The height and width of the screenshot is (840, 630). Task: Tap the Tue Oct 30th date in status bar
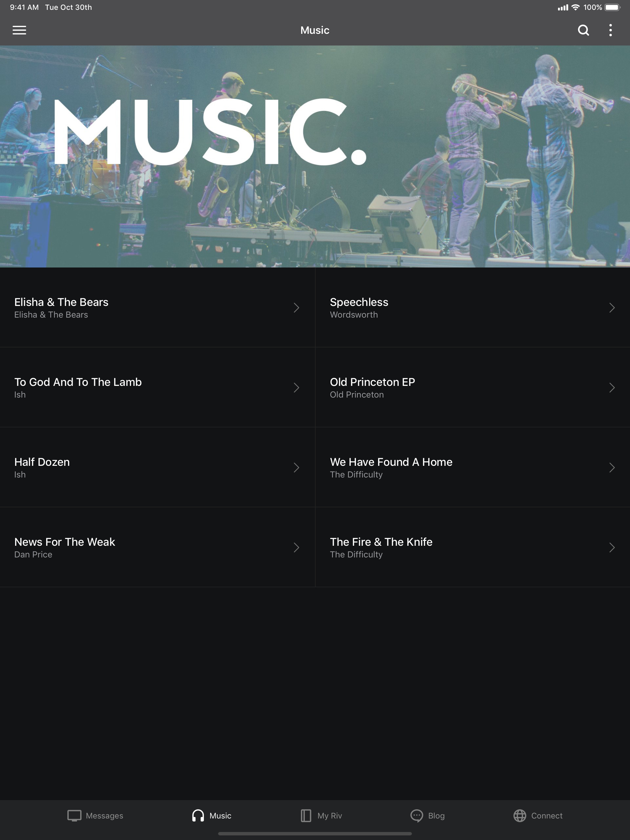click(68, 7)
